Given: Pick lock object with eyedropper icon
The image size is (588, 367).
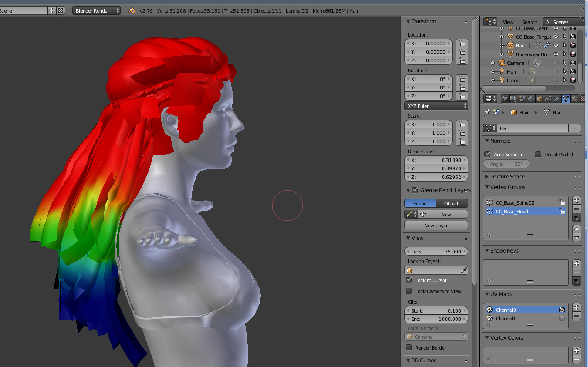Looking at the screenshot, I should pyautogui.click(x=464, y=270).
